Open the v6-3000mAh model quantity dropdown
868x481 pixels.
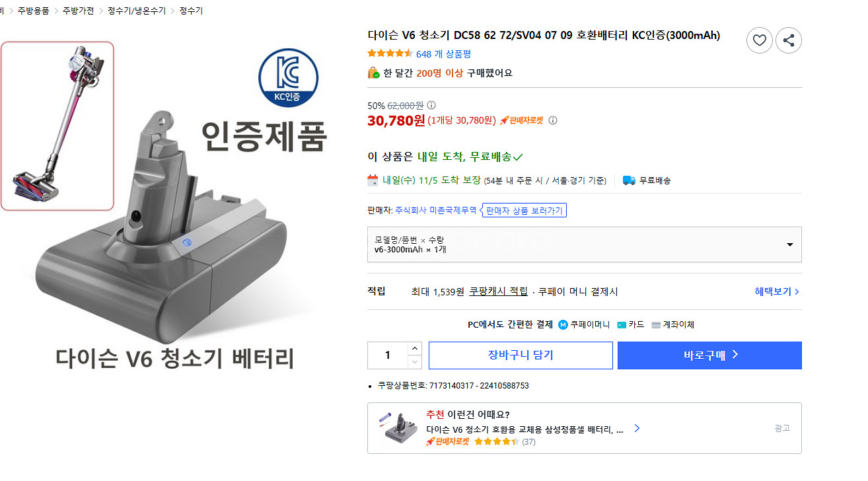point(789,244)
